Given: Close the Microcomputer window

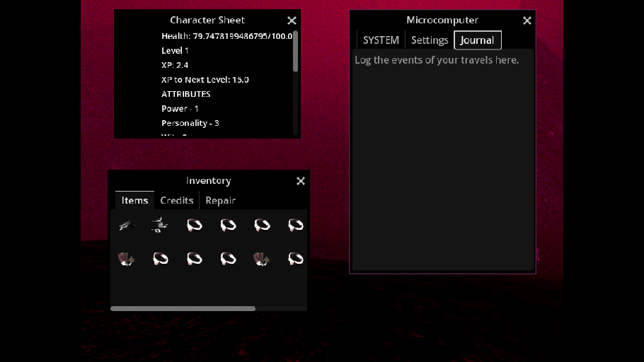Looking at the screenshot, I should tap(527, 21).
